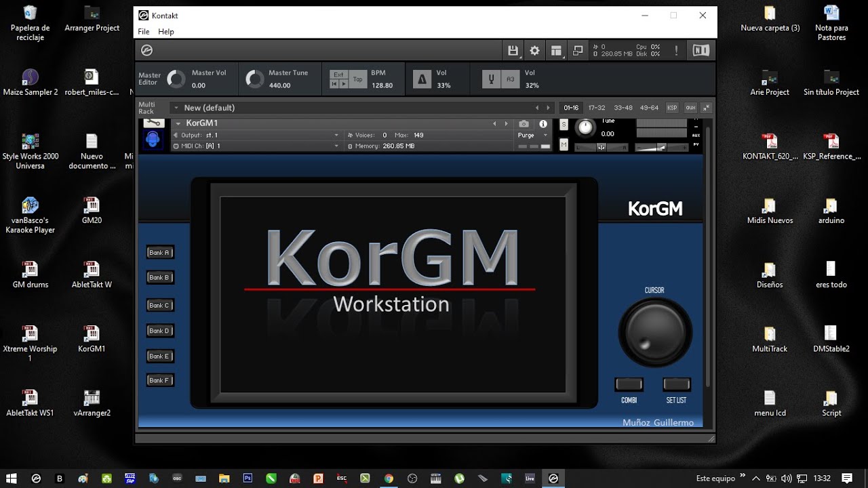Open KorGM1 desktop shortcut icon

(x=92, y=338)
